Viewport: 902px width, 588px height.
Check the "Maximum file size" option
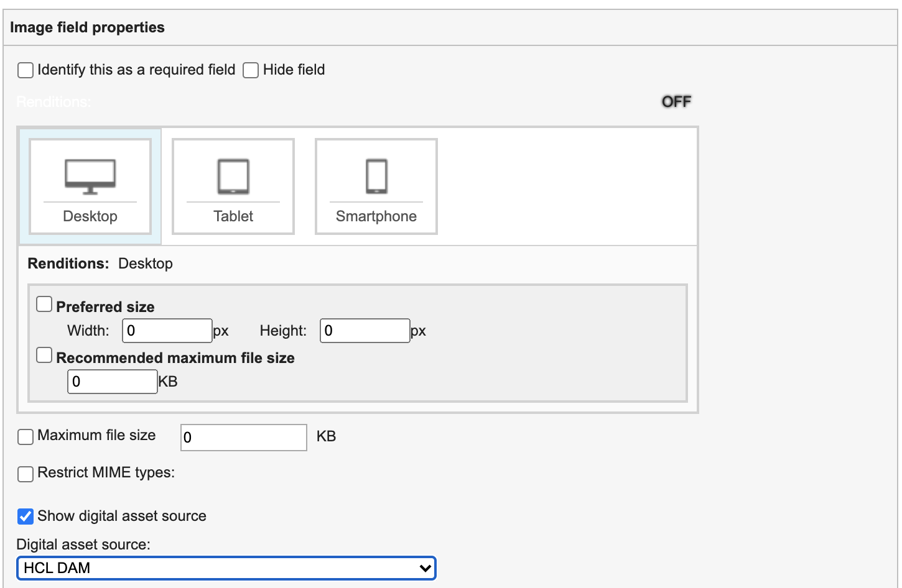25,437
